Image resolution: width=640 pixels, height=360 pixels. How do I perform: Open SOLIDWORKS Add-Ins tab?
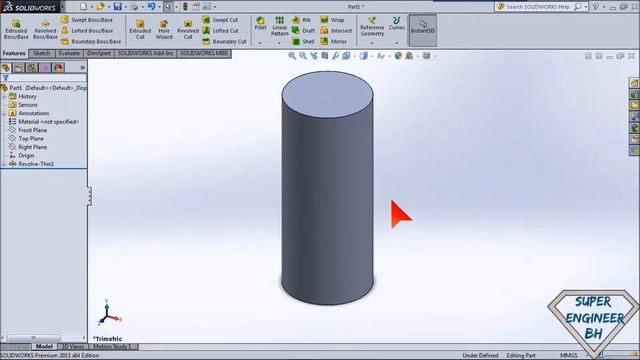(x=146, y=53)
